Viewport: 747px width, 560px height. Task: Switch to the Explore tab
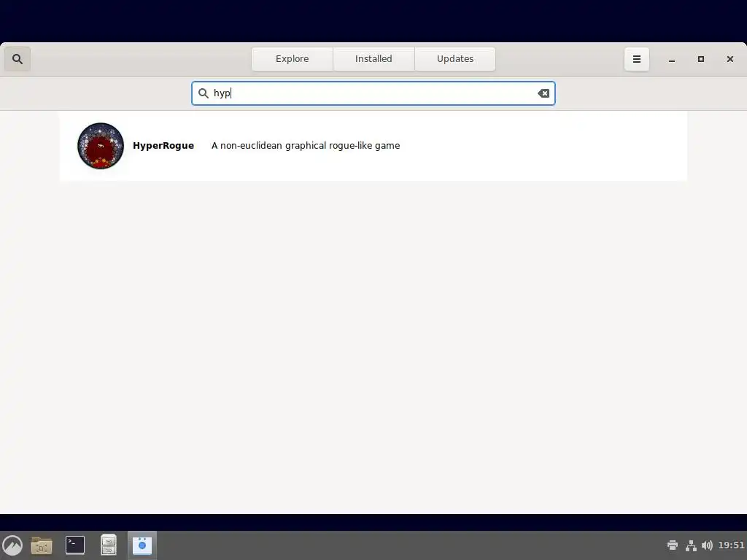[x=292, y=59]
